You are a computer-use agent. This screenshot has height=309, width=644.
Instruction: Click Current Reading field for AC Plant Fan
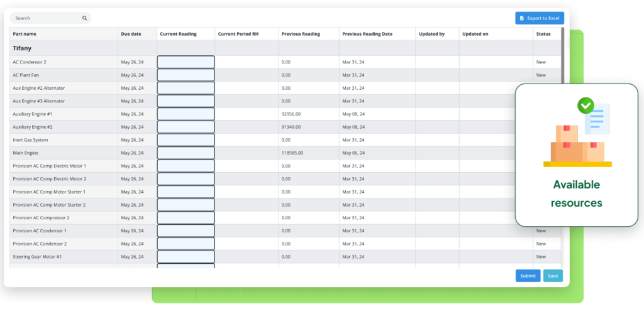186,75
